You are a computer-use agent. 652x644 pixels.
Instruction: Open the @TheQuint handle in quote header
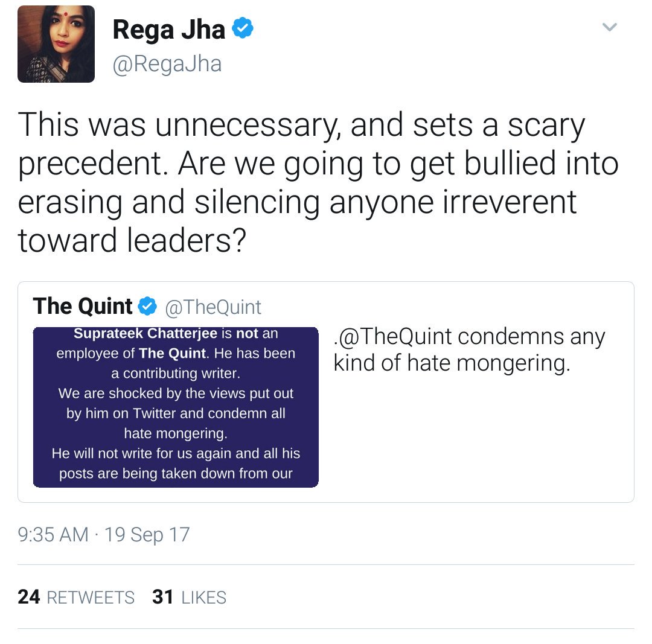click(213, 308)
